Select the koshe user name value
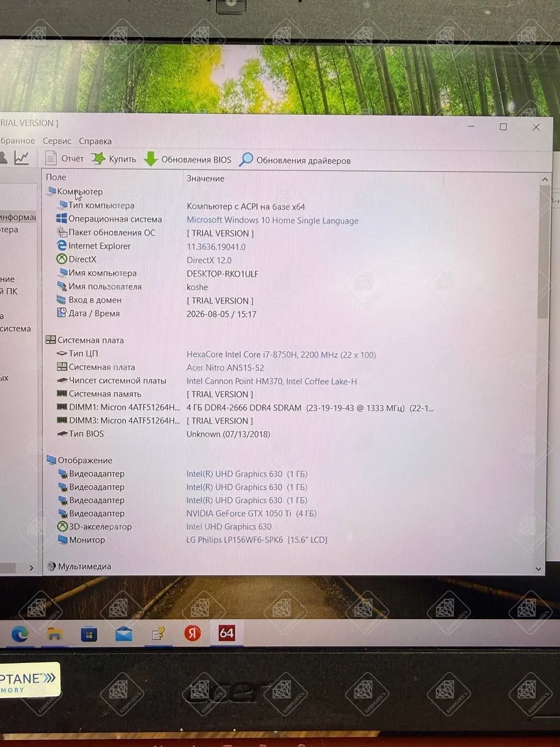The width and height of the screenshot is (560, 747). click(197, 287)
